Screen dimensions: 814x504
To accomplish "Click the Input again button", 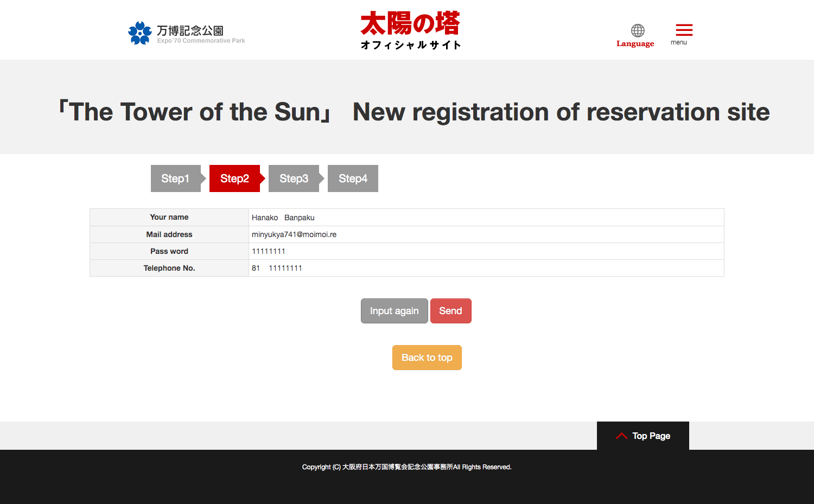I will 395,311.
